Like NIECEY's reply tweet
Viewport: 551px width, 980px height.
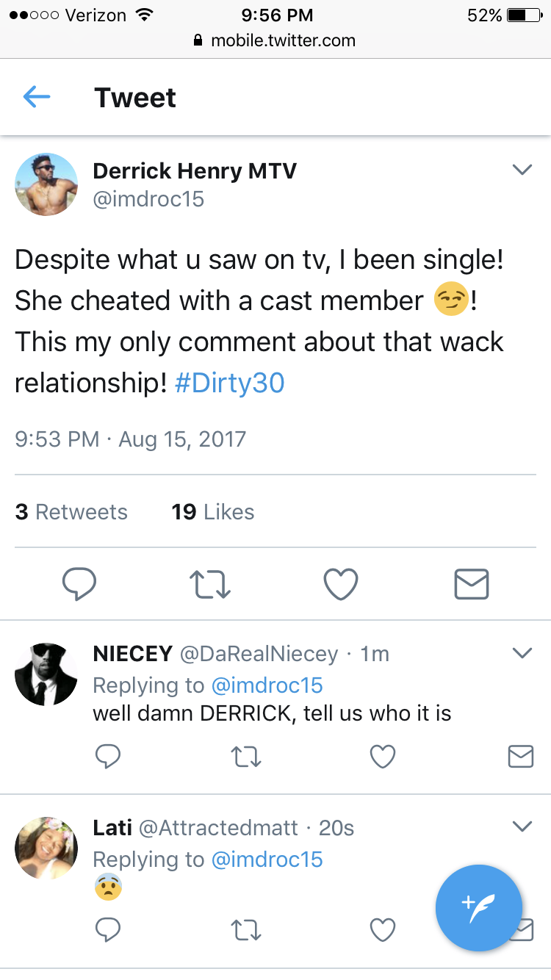point(383,756)
